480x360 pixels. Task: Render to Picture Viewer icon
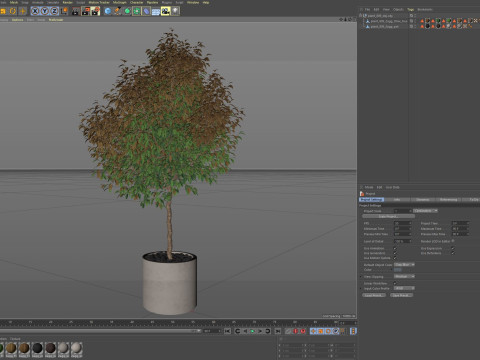click(86, 11)
